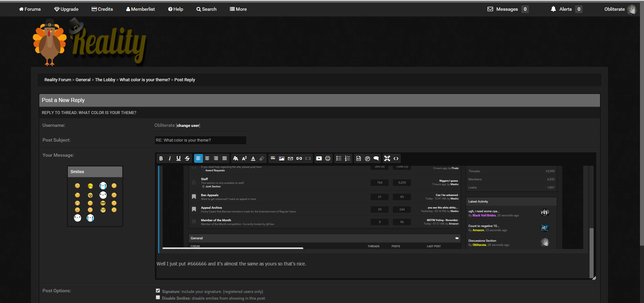Insert the sunglasses cool smiley

pos(103,203)
